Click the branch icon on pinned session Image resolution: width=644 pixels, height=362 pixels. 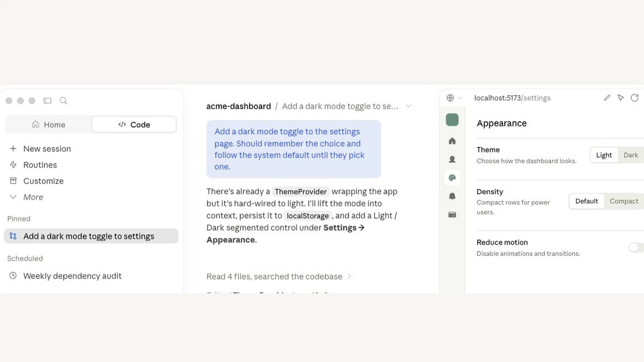click(13, 236)
